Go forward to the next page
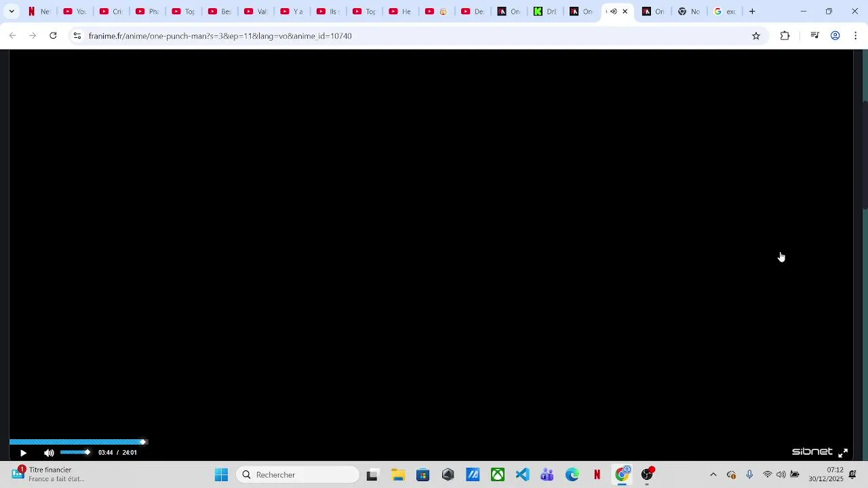868x488 pixels. pos(33,36)
